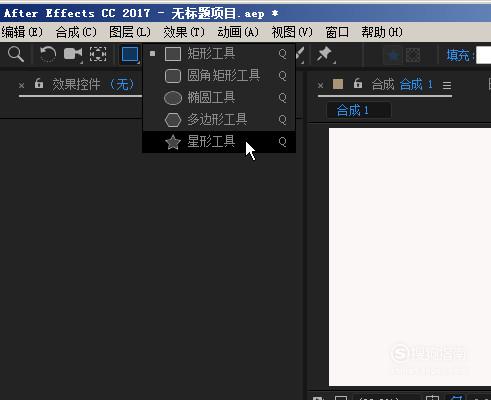Screen dimensions: 491x400
Task: Click the Rectangle shape tool button
Action: pyautogui.click(x=130, y=54)
